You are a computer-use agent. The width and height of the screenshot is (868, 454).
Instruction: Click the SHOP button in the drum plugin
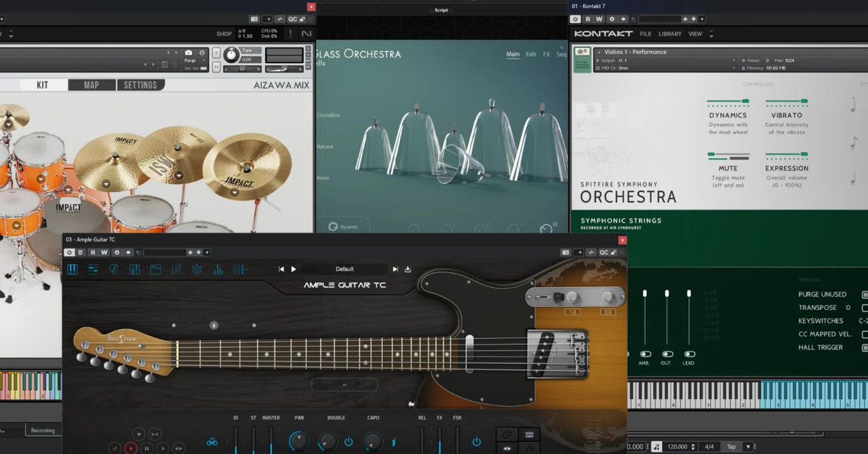[224, 34]
